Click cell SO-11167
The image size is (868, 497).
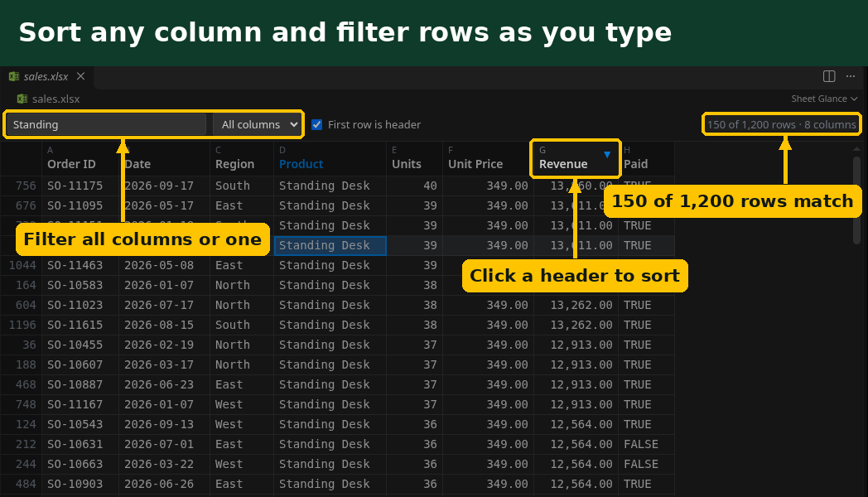click(x=80, y=404)
